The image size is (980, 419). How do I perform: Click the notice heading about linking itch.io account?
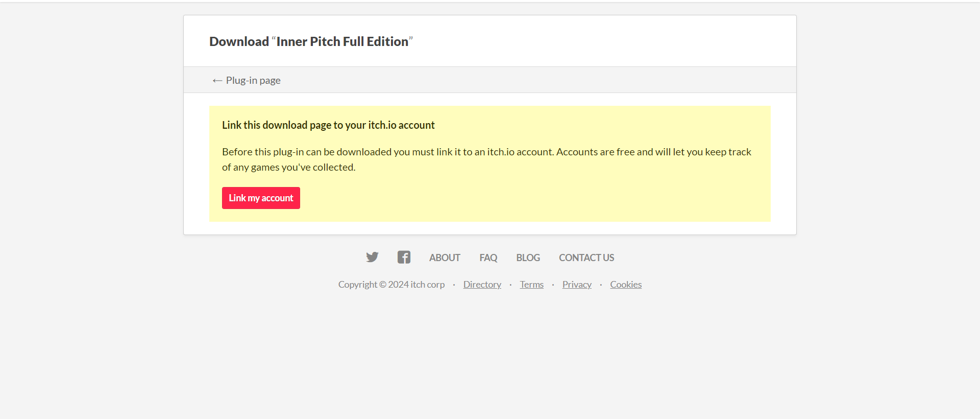328,125
